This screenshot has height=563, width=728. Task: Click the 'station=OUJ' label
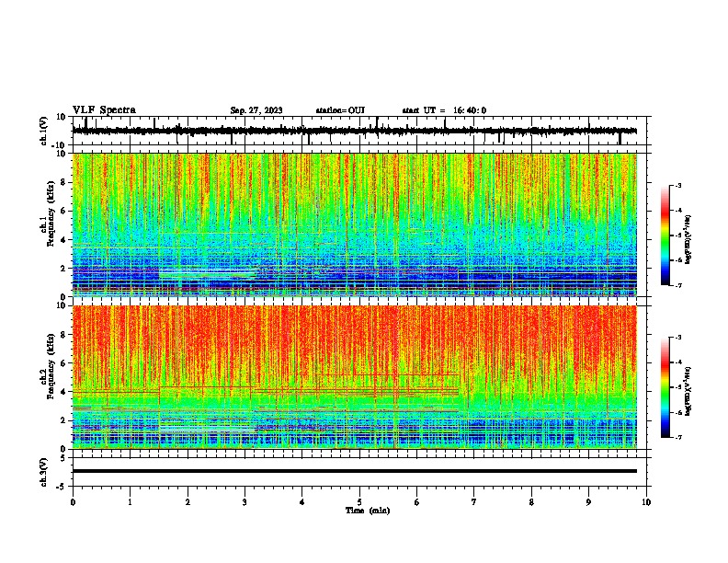click(340, 110)
